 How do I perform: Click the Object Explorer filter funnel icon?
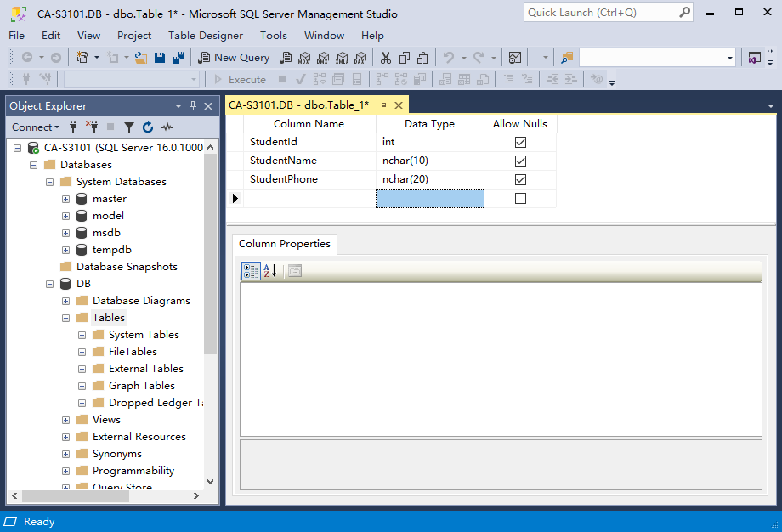(129, 127)
